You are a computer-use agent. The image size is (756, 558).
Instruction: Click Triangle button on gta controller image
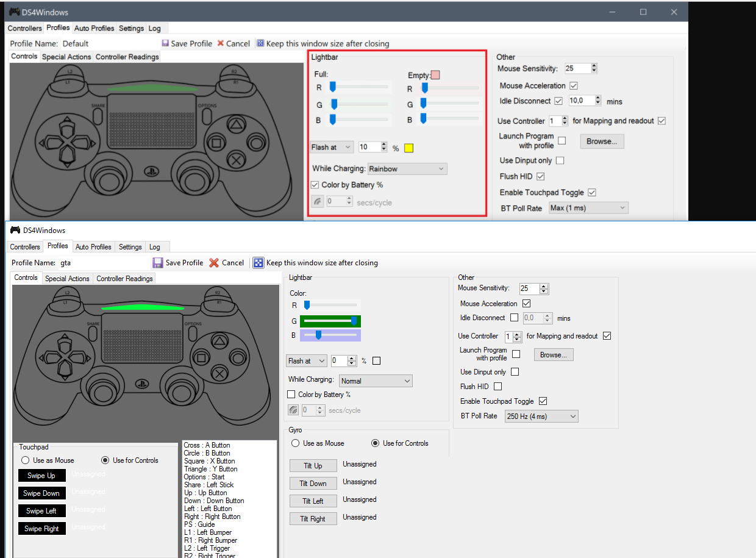[x=219, y=341]
